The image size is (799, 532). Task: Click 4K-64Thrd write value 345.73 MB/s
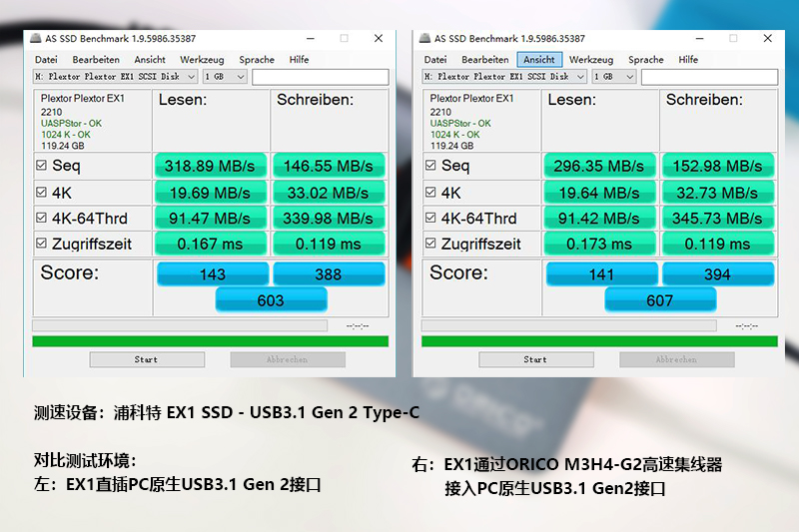tap(718, 218)
